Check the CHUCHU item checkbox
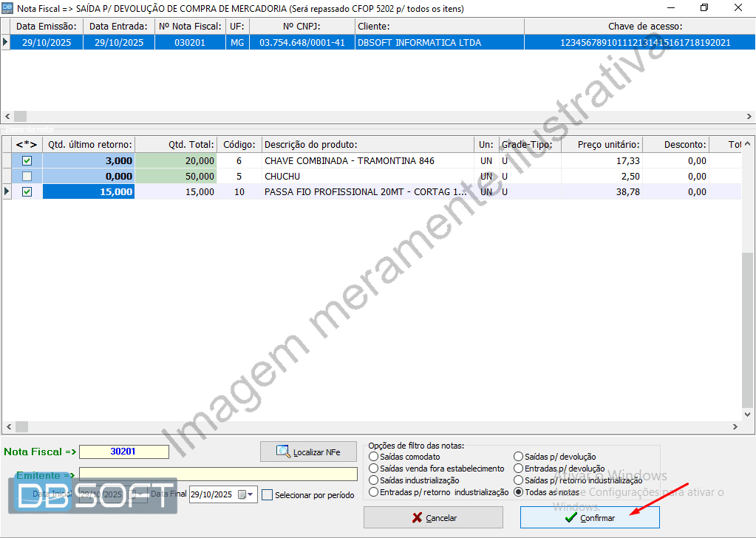The image size is (756, 538). (x=27, y=177)
